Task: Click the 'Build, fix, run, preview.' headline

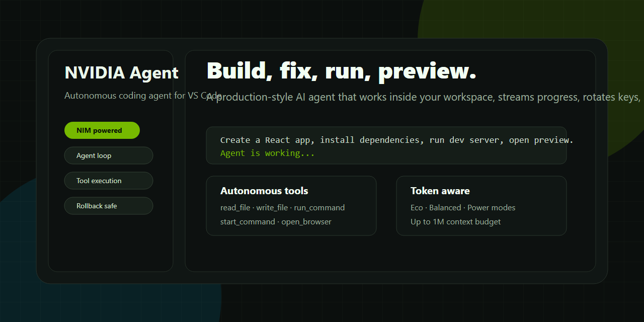Action: click(x=342, y=71)
